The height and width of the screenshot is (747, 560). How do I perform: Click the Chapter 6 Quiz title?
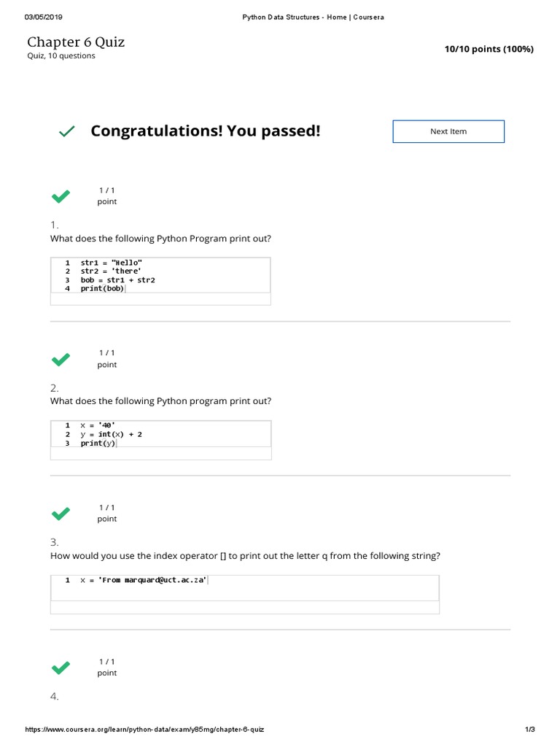click(x=76, y=42)
